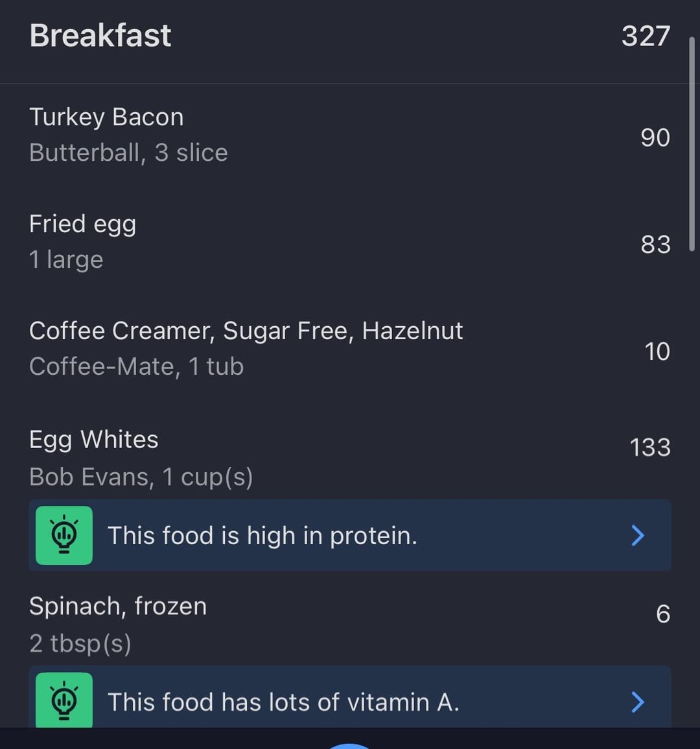Click the vertical scrollbar handle
Viewport: 700px width, 749px height.
pyautogui.click(x=692, y=143)
